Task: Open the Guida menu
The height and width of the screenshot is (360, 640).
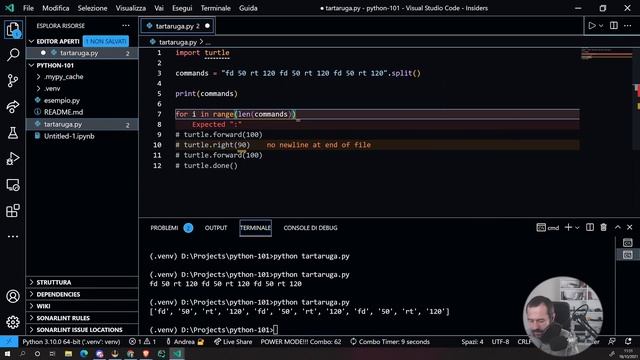Action: coord(248,8)
